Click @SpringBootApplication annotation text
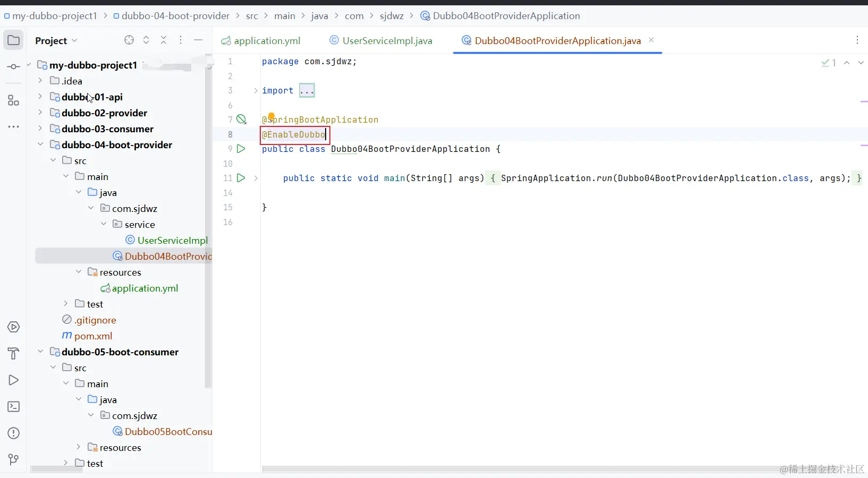 320,120
